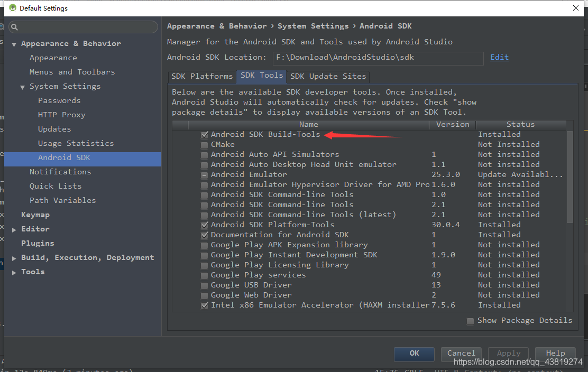Open the Appearance settings page
588x372 pixels.
point(53,58)
